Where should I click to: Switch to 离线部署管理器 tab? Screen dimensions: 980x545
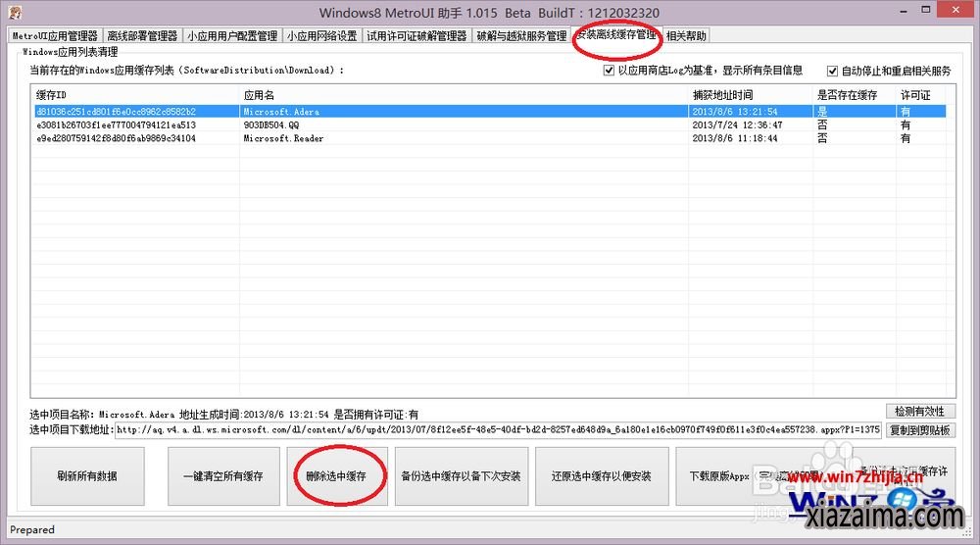142,36
